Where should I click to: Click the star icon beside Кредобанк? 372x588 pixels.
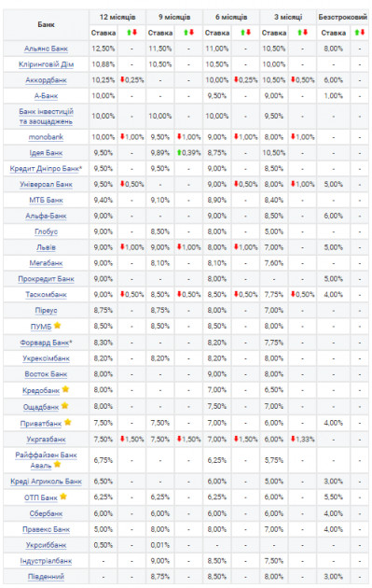point(65,389)
